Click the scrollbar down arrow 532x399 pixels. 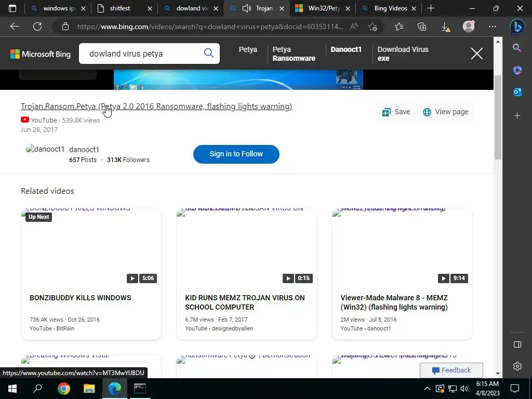497,374
